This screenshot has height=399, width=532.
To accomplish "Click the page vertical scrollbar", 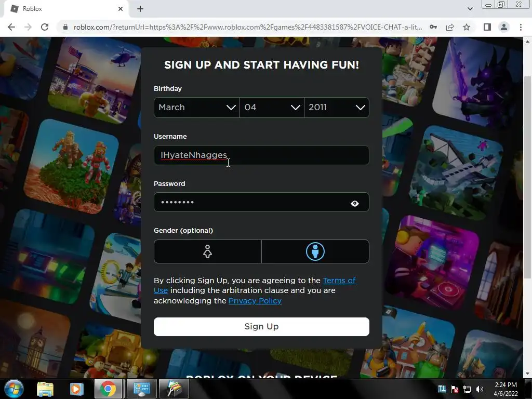I will click(527, 177).
